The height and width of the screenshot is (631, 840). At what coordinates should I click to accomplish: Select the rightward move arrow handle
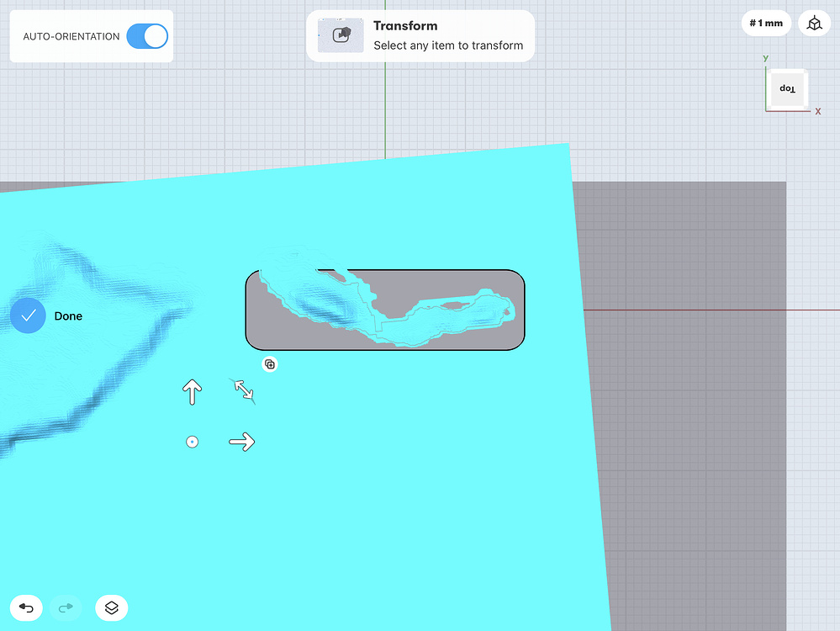[241, 442]
